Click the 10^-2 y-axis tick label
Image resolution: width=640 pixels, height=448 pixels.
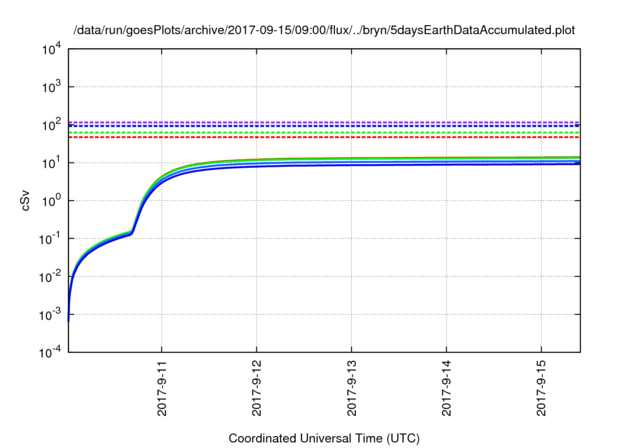click(50, 276)
